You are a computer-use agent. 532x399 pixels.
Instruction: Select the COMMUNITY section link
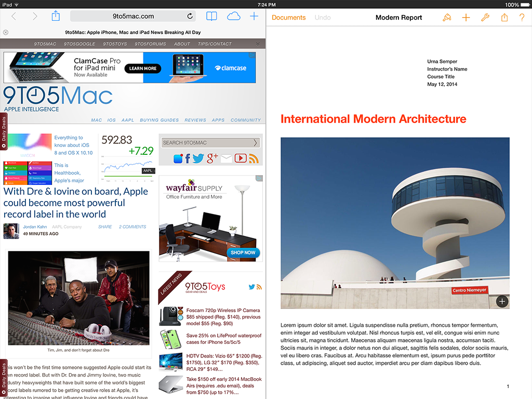pyautogui.click(x=246, y=120)
